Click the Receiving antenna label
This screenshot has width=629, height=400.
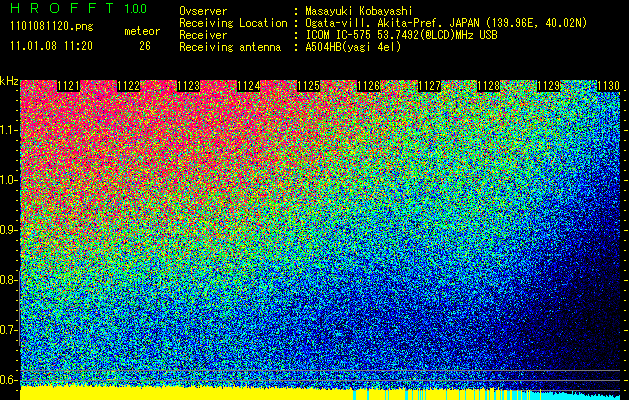coord(230,47)
